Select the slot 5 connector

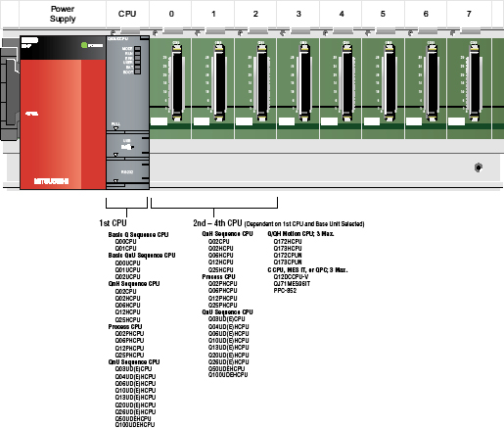[x=389, y=82]
